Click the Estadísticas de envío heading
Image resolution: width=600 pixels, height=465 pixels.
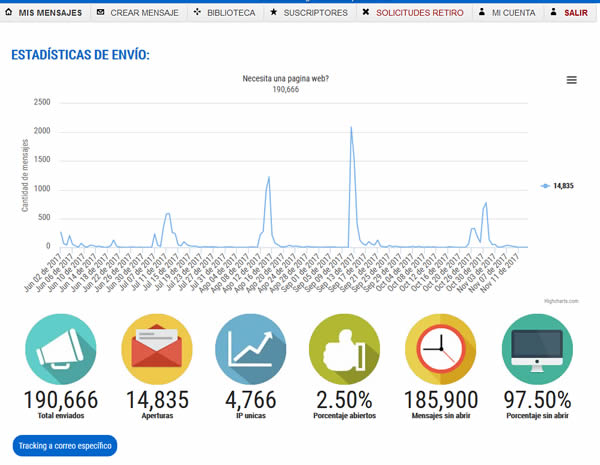[80, 55]
